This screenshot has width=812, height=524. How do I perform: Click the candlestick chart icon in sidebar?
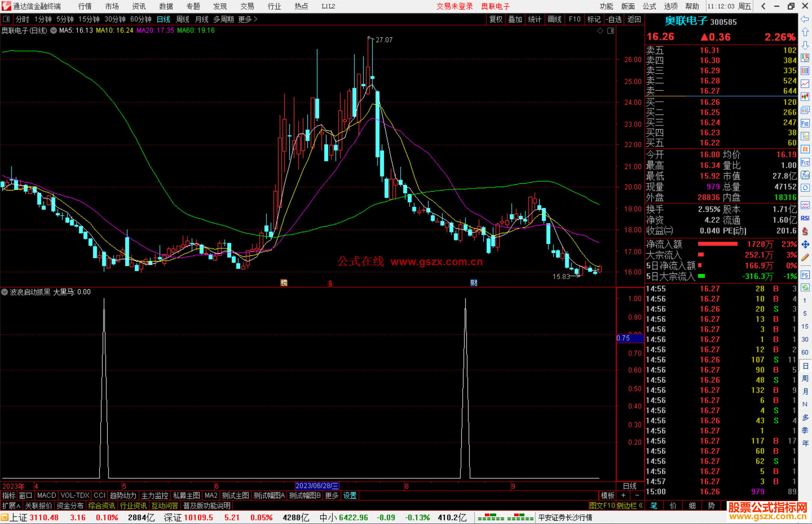click(805, 97)
